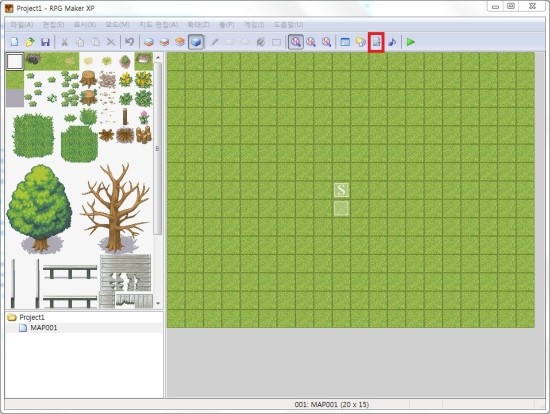Set zoom to 1:4 magnifier
The image size is (550, 414).
[x=326, y=42]
